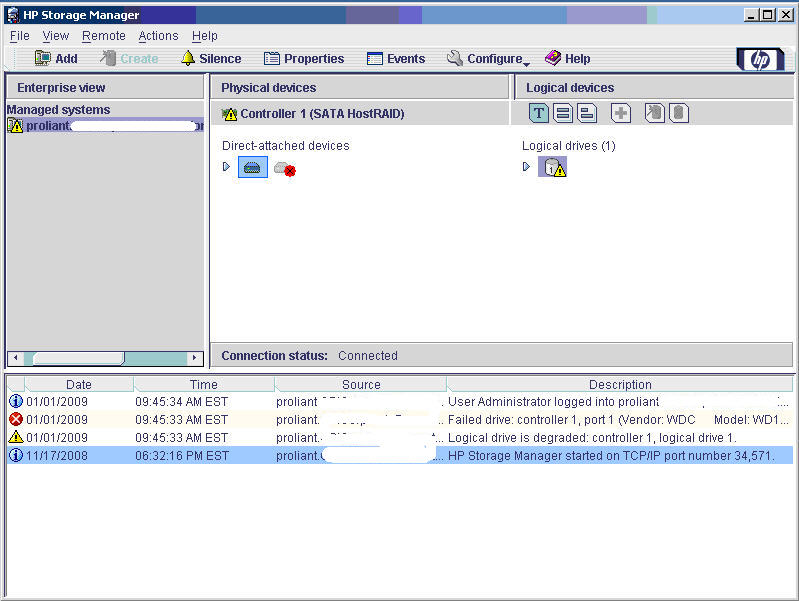The width and height of the screenshot is (799, 601).
Task: Click the Help book toolbar button
Action: click(x=567, y=59)
